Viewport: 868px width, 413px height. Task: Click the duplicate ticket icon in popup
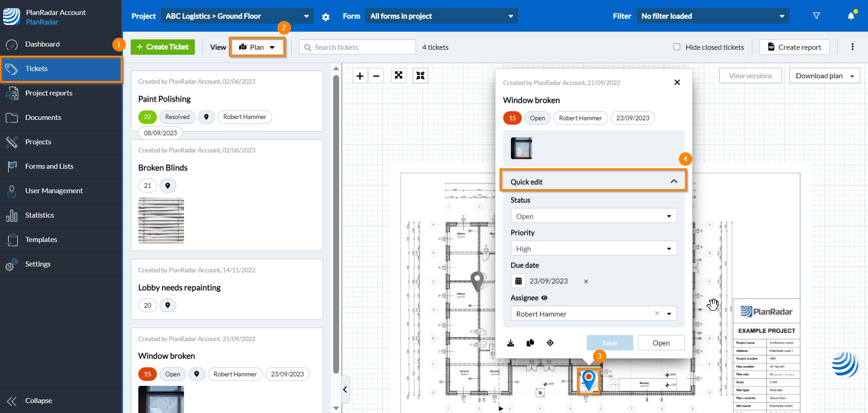tap(530, 343)
